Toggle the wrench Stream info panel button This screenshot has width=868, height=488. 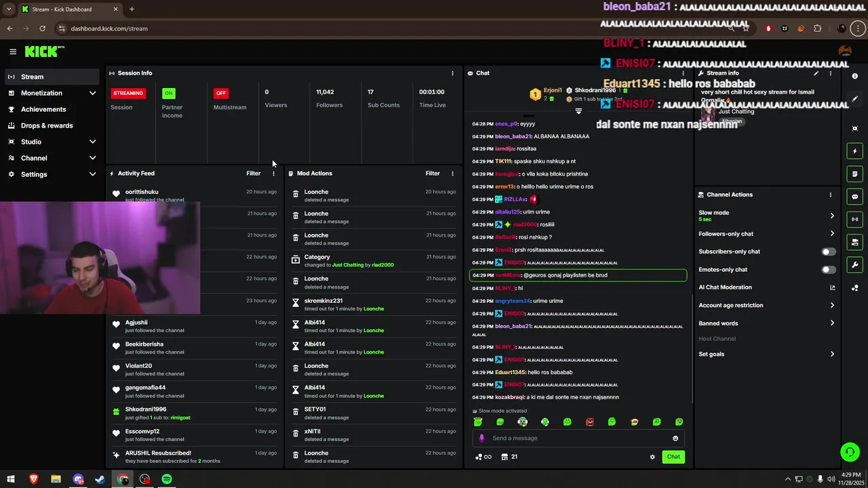pos(855,264)
